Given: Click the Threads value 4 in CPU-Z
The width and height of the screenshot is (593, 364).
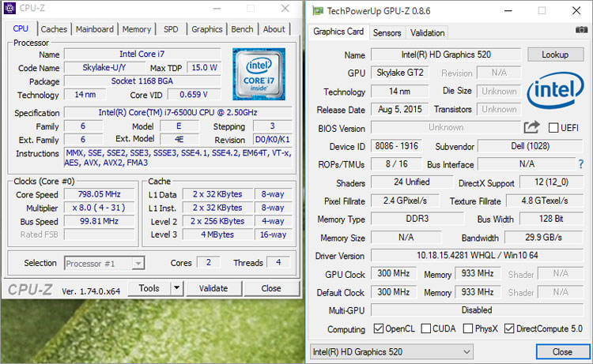Looking at the screenshot, I should (278, 262).
